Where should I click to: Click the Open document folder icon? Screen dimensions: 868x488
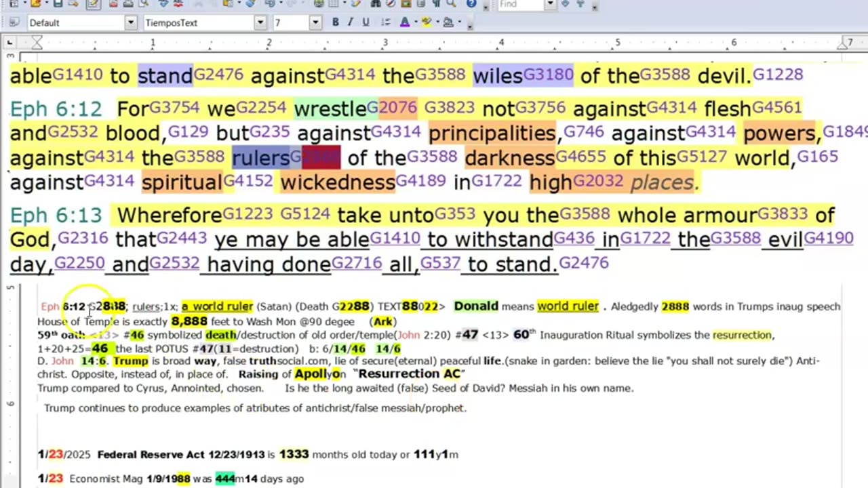click(35, 3)
